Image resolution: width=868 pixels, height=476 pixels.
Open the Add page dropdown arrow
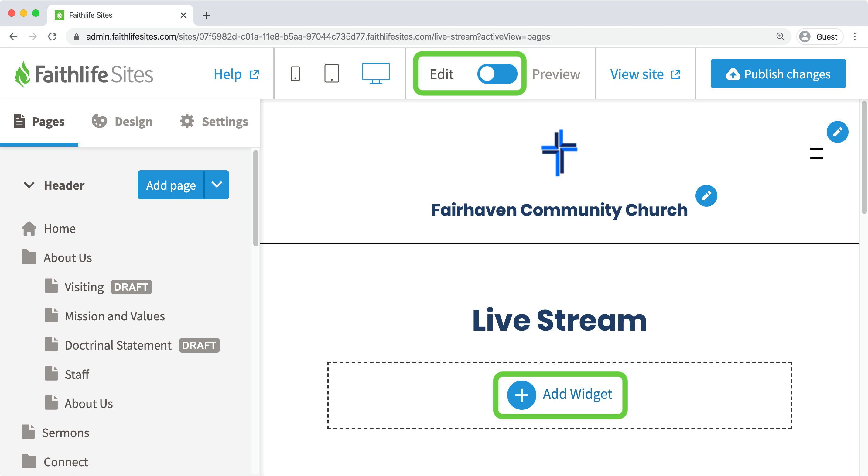tap(217, 185)
